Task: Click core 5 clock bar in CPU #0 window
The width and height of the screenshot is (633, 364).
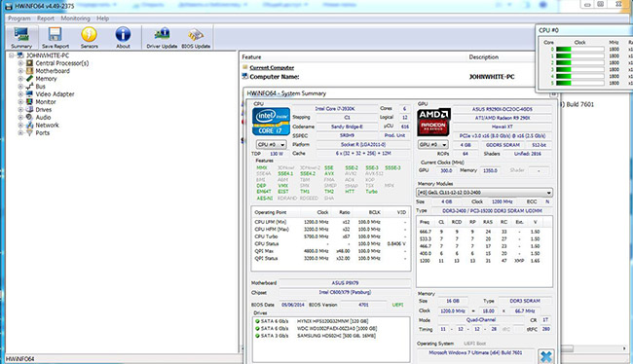Action: coord(579,83)
